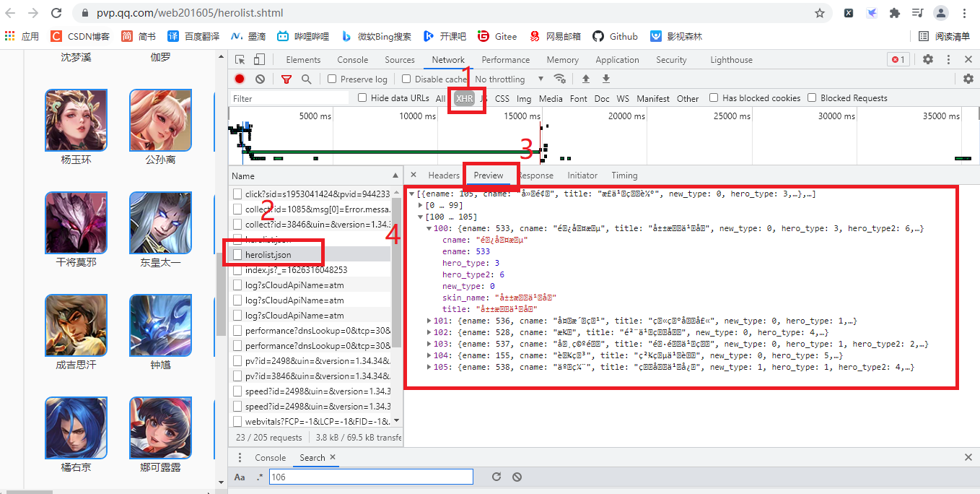Switch to Sources panel tab
Screen dimensions: 980x494
[400, 60]
